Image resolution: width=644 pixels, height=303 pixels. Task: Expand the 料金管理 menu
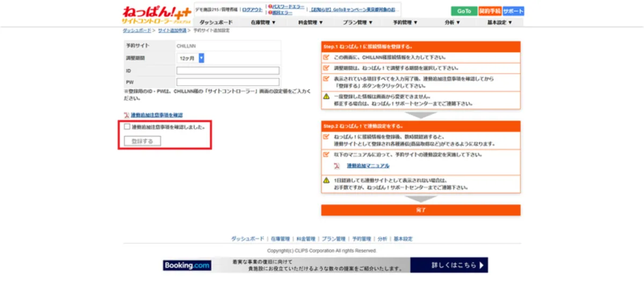click(x=311, y=23)
